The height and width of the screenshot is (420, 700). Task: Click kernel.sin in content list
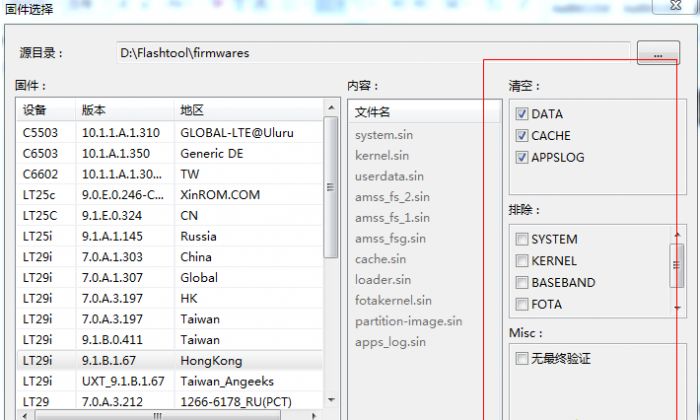[382, 156]
